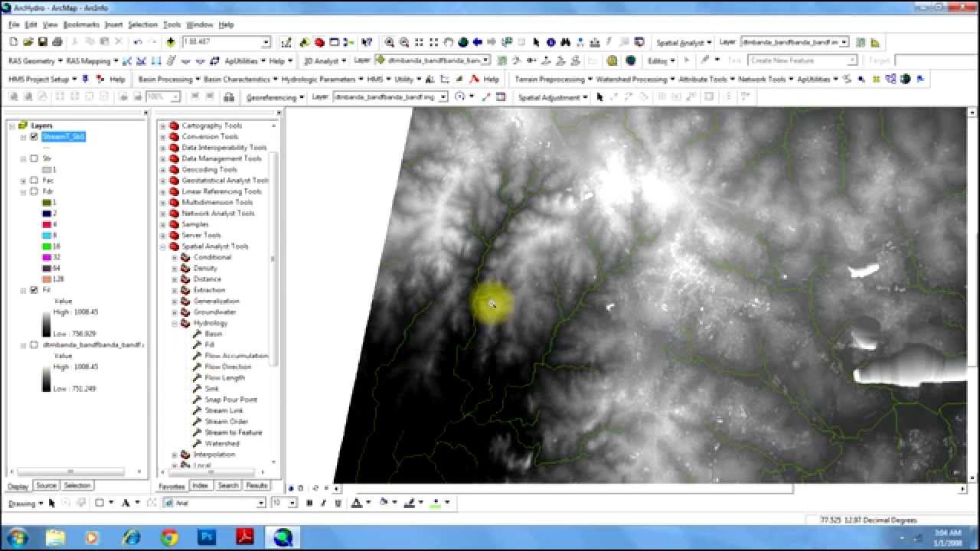Launch the Snap Pour Point tool
This screenshot has width=980, height=551.
(x=230, y=399)
